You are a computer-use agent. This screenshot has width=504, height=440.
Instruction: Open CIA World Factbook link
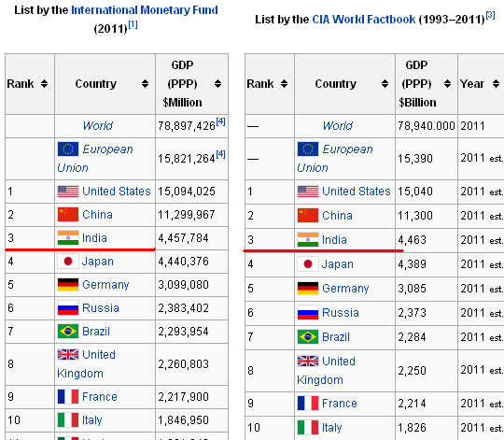pyautogui.click(x=364, y=20)
